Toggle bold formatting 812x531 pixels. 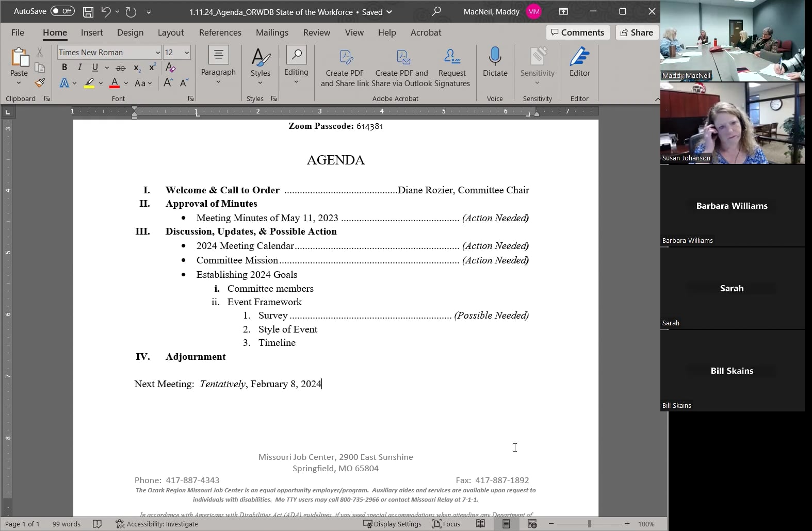64,68
